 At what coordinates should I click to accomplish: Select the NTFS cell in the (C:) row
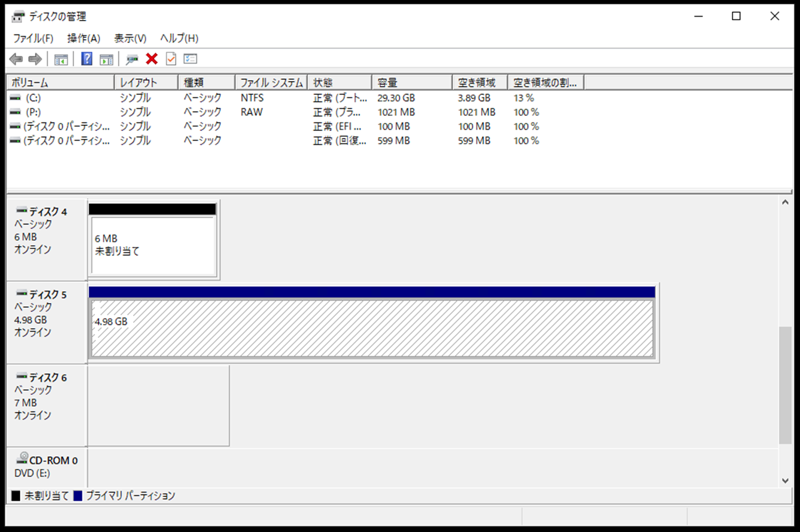[252, 98]
